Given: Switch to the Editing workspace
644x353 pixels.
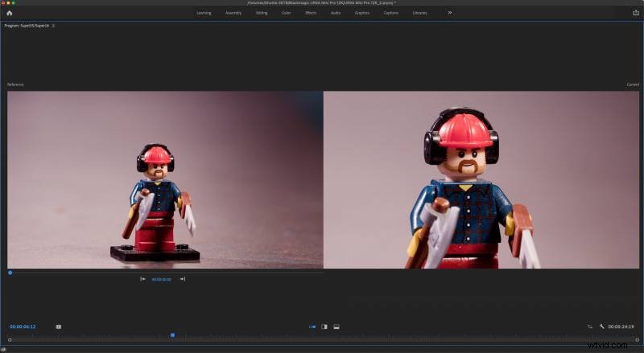Looking at the screenshot, I should pos(262,13).
